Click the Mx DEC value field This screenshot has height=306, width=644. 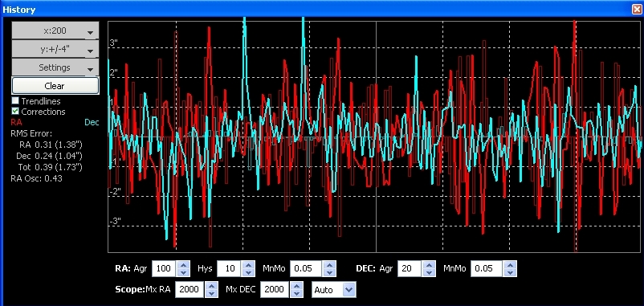(x=275, y=290)
